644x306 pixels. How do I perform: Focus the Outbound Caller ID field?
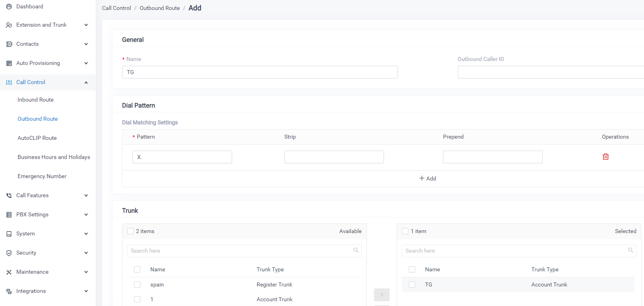(551, 72)
